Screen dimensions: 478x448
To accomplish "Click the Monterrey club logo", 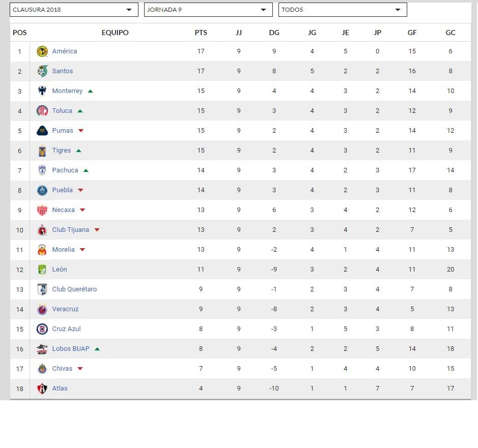I will tap(42, 91).
